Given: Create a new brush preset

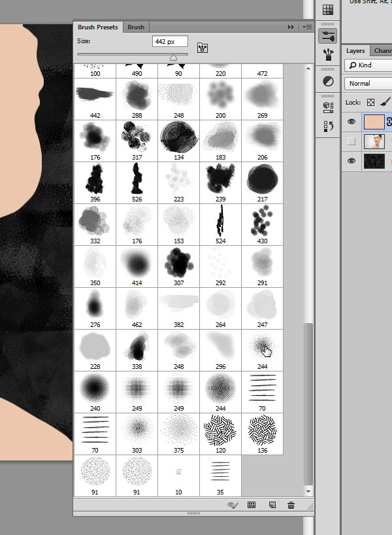Looking at the screenshot, I should pos(272,505).
